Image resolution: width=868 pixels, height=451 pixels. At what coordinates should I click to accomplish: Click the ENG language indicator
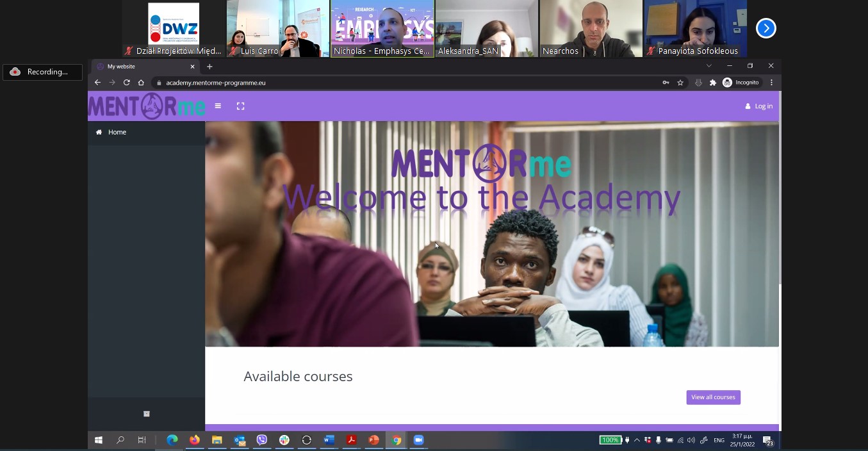point(719,440)
